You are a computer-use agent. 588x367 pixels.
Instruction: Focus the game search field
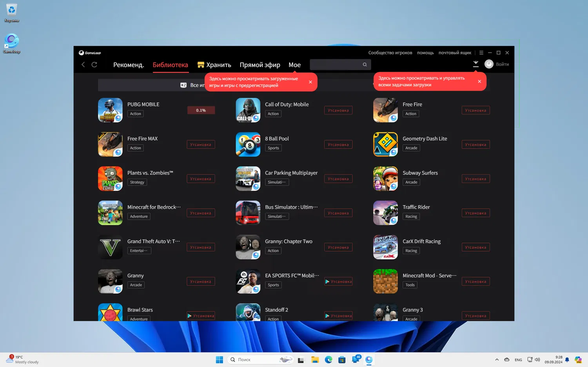tap(340, 65)
